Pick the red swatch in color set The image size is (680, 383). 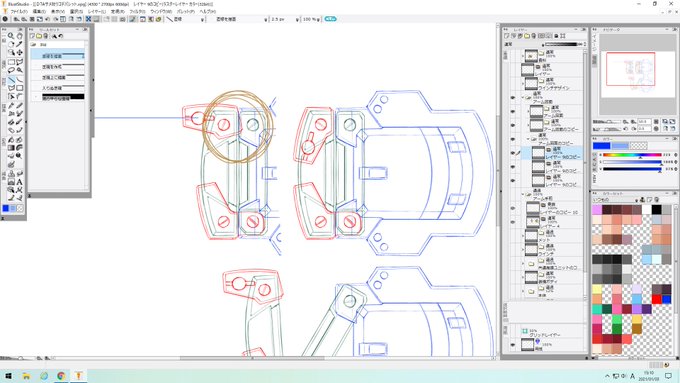tap(656, 299)
